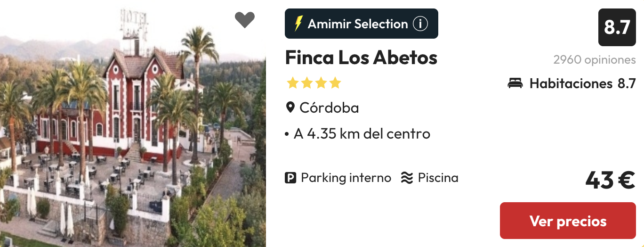Click the bed icon next to Habitaciones
Screen dimensions: 644x247
[x=515, y=83]
